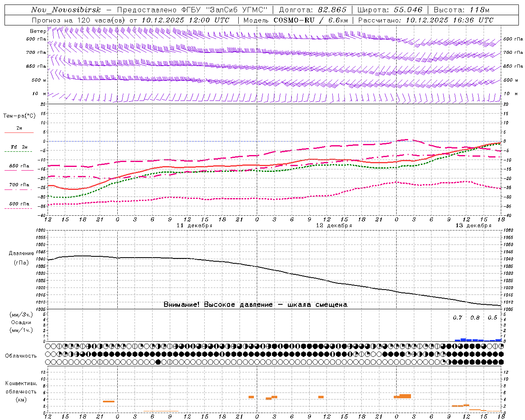Viewport: 525px width, 420px height.
Task: Click the Высота: 118м value
Action: pyautogui.click(x=461, y=10)
